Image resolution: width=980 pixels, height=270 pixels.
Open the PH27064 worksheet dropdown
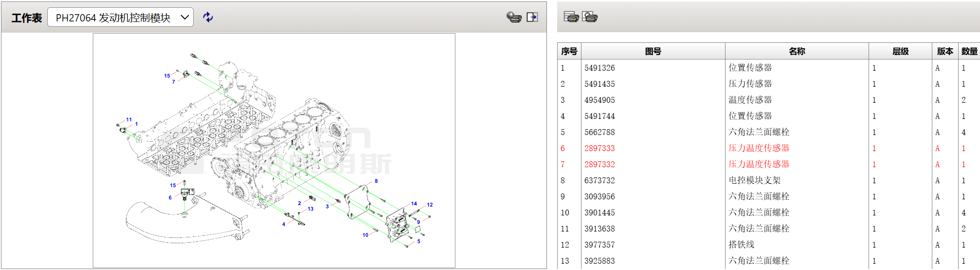(120, 18)
